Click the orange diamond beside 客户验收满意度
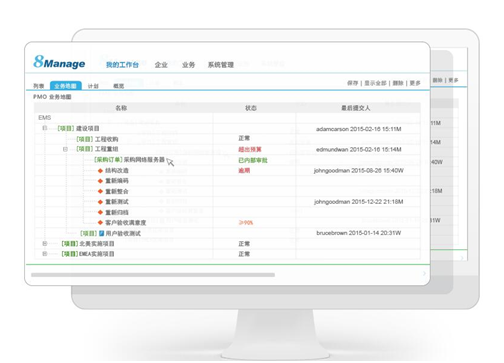 [x=100, y=223]
